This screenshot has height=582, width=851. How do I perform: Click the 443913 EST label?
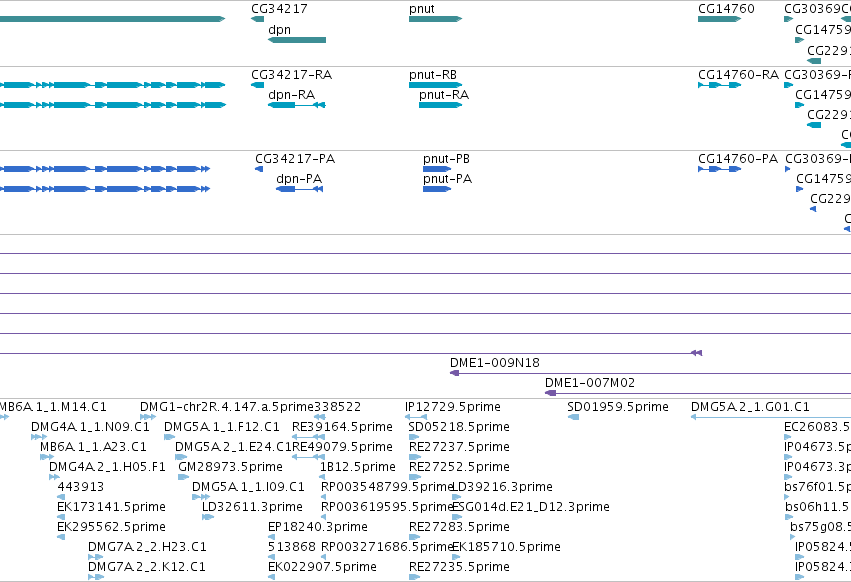click(x=80, y=486)
